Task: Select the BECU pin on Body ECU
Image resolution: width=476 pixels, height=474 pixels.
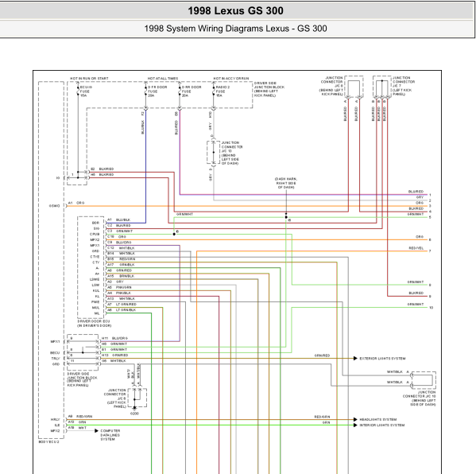Action: [55, 353]
